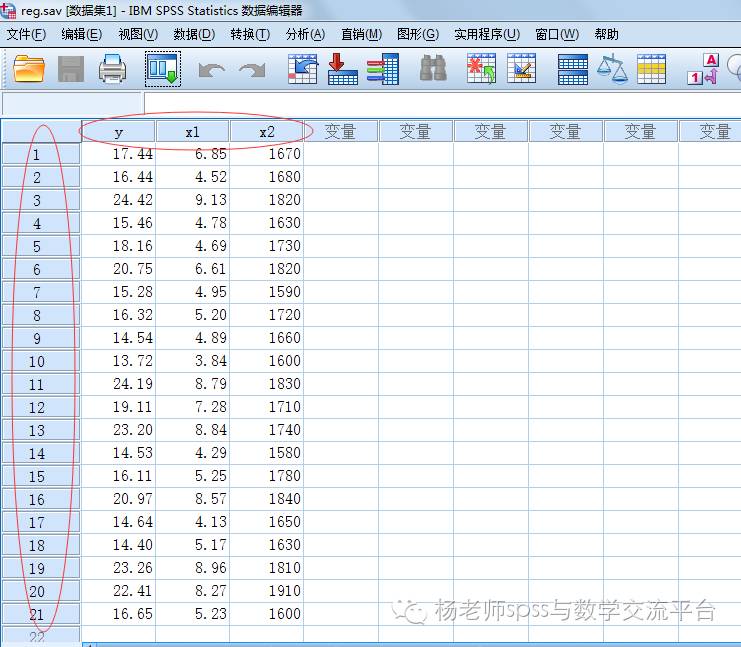Click y value 16.11
The width and height of the screenshot is (741, 647).
118,476
